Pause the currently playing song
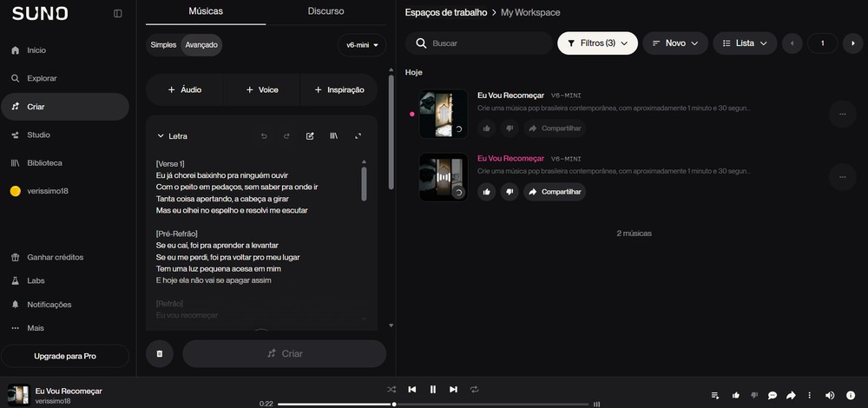Viewport: 868px width, 408px height. click(433, 389)
